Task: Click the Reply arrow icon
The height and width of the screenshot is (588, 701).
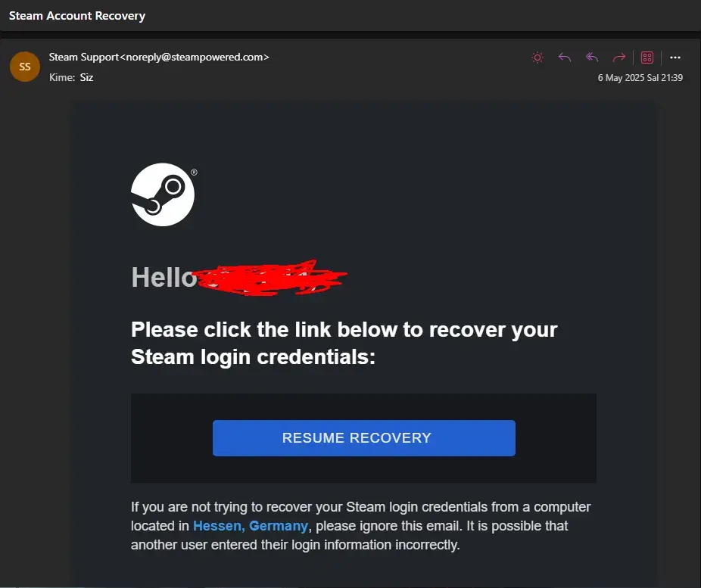Action: click(x=565, y=58)
